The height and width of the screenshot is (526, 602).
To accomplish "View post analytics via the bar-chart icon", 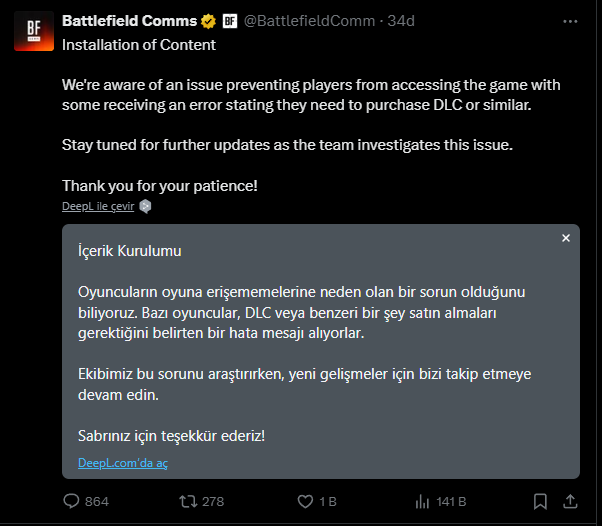I will click(x=422, y=501).
